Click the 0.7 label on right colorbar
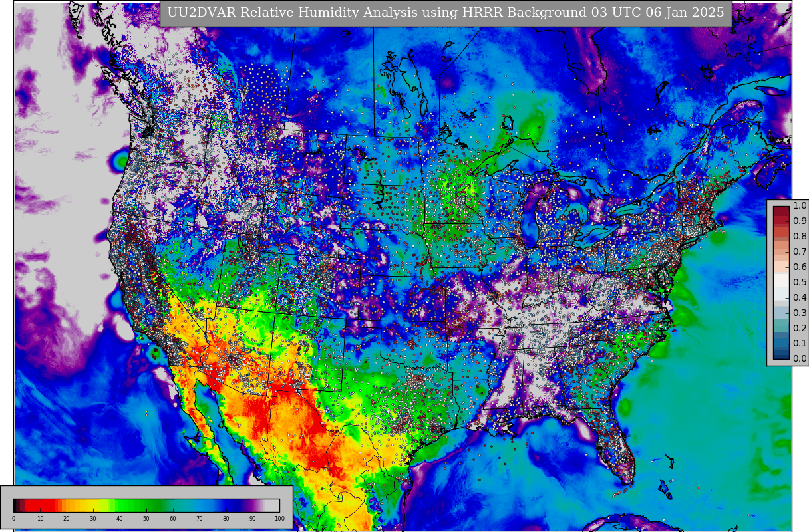 (800, 252)
